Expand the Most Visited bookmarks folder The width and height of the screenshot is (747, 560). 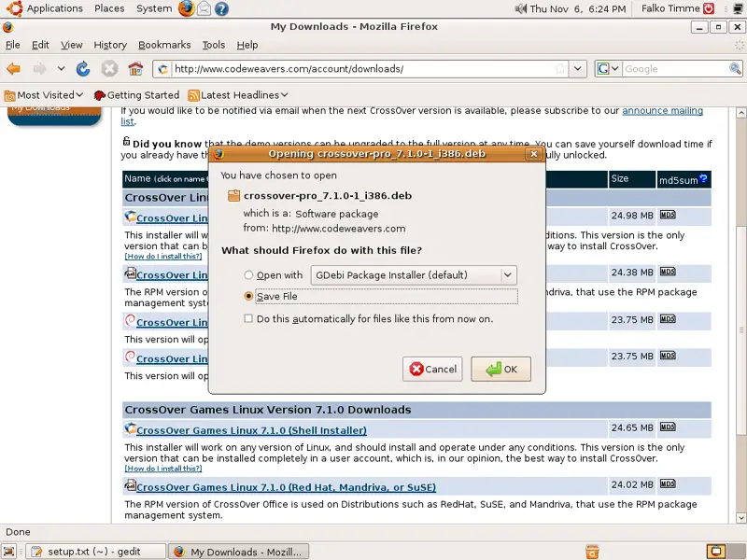(x=44, y=95)
